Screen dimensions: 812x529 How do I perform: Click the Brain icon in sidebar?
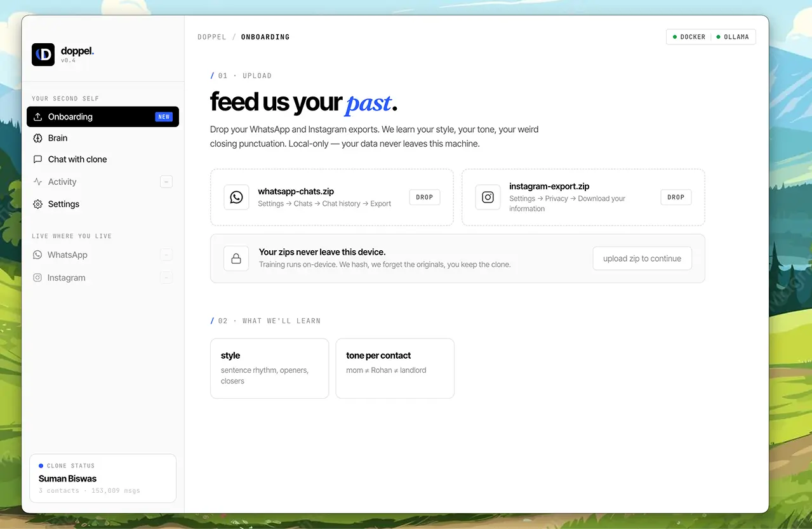(x=37, y=138)
